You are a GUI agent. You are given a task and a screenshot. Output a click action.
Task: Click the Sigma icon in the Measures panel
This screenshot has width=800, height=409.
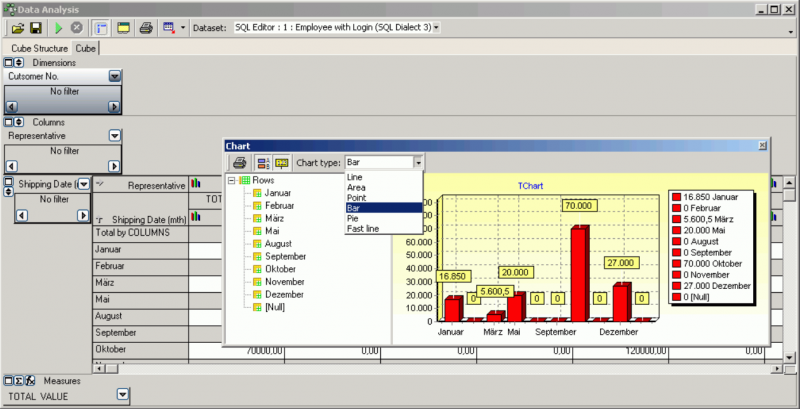(x=18, y=380)
